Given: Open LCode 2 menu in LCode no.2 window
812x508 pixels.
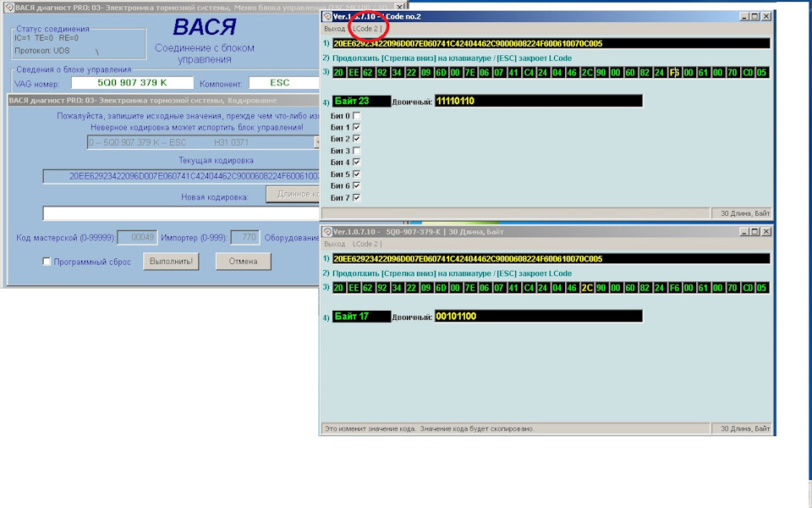Looking at the screenshot, I should click(x=365, y=29).
